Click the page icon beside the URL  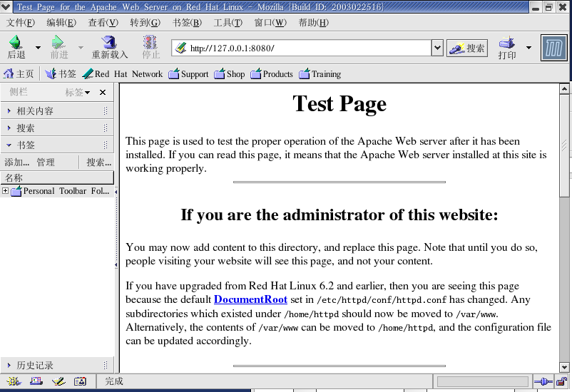180,48
